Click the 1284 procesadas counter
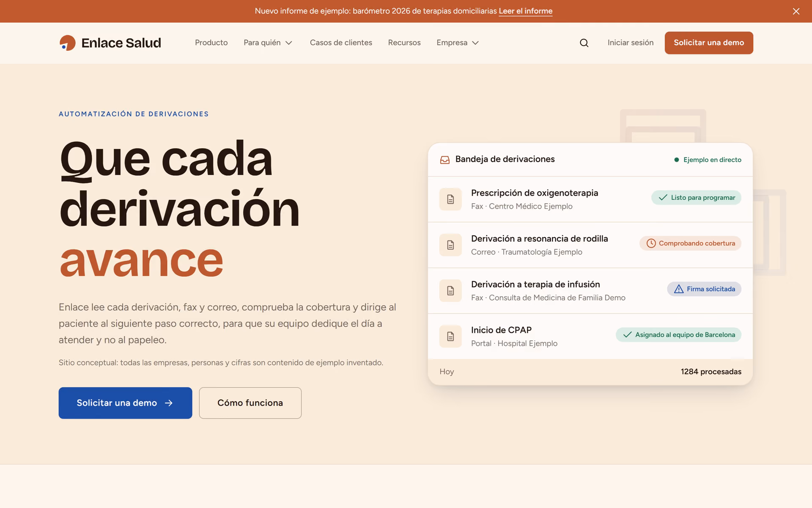Image resolution: width=812 pixels, height=508 pixels. [x=711, y=372]
